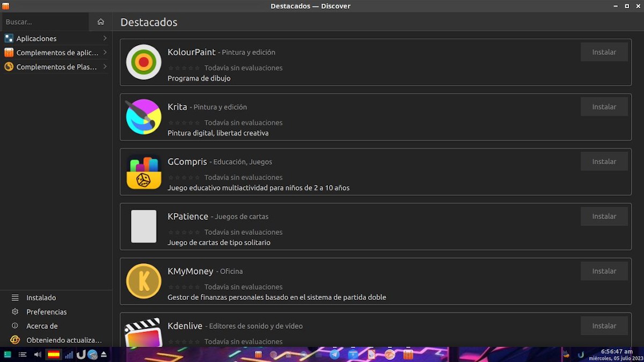Click the KMyMoney title text

pyautogui.click(x=191, y=271)
